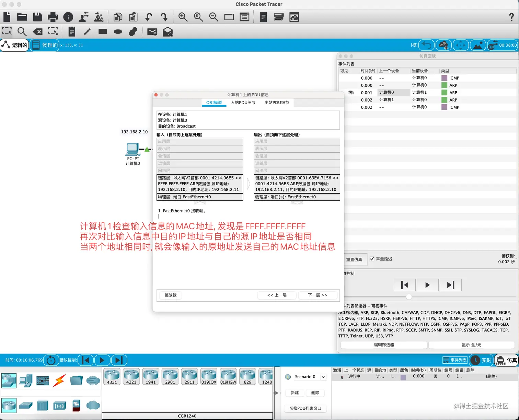Click the 显示 全/无 button
The image size is (519, 420).
(471, 345)
